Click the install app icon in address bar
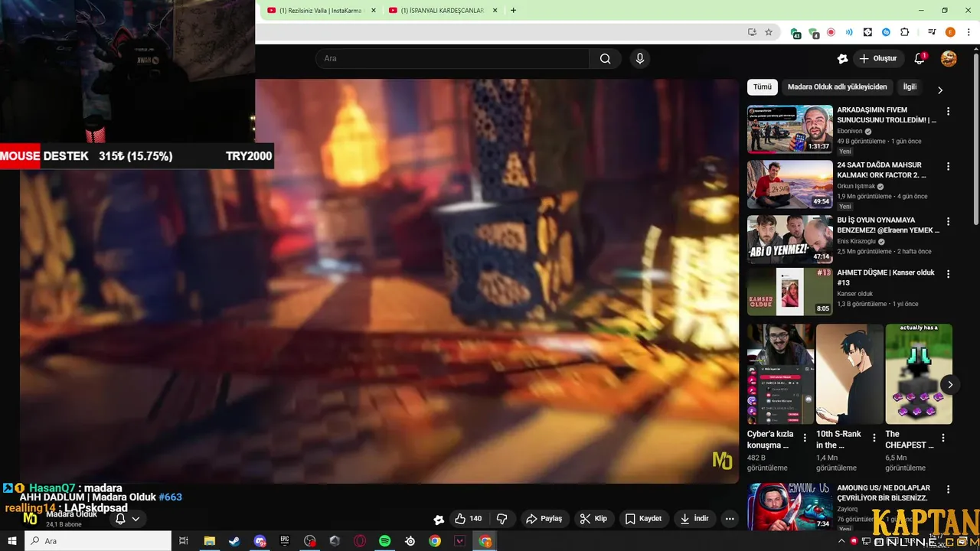 coord(752,32)
